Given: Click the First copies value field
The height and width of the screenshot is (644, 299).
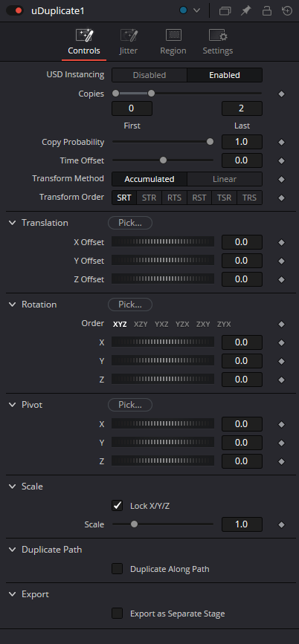Looking at the screenshot, I should (132, 108).
